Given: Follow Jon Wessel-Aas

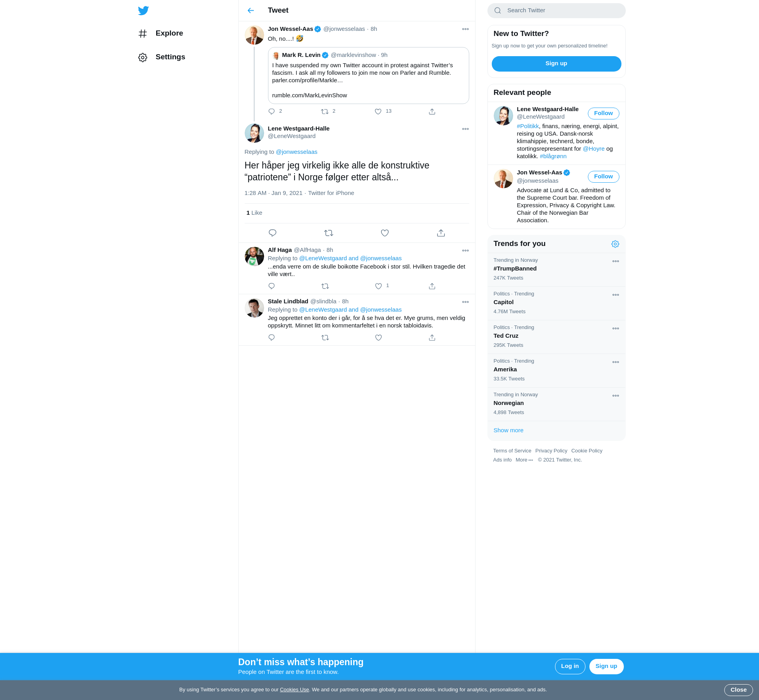Looking at the screenshot, I should click(x=603, y=177).
